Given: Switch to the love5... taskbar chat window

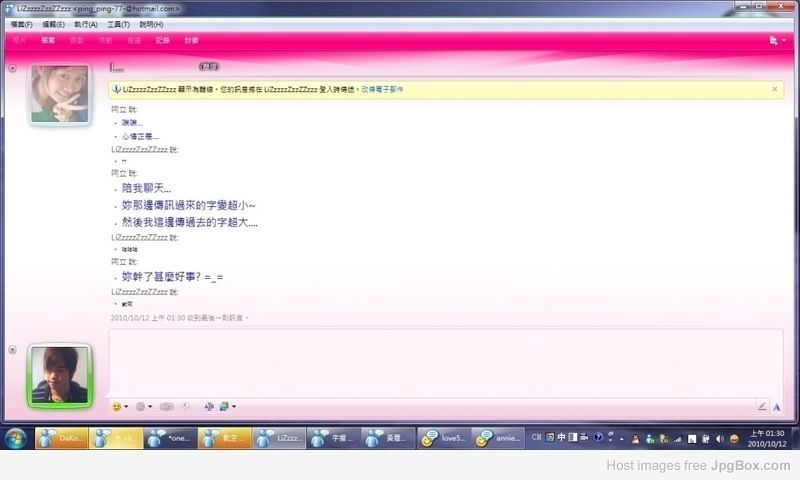Looking at the screenshot, I should (444, 438).
